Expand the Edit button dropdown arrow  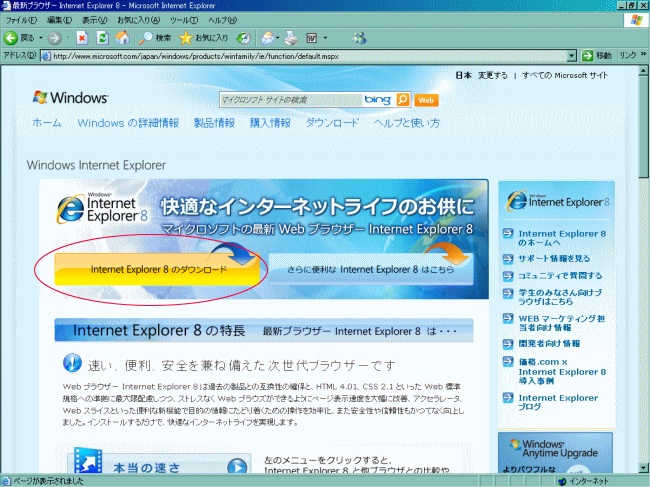(x=325, y=38)
